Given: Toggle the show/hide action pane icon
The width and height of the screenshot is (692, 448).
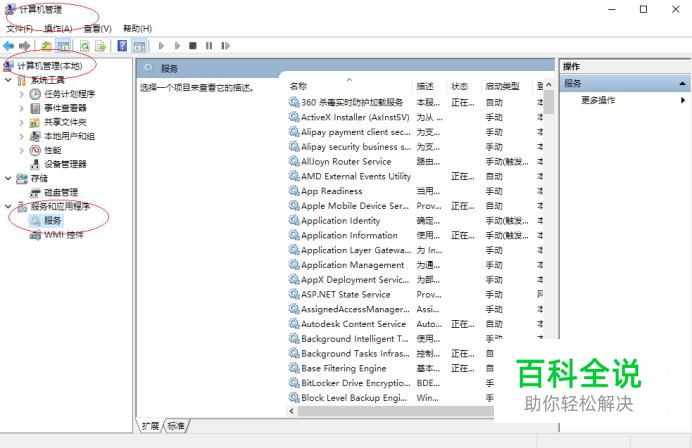Looking at the screenshot, I should 139,45.
